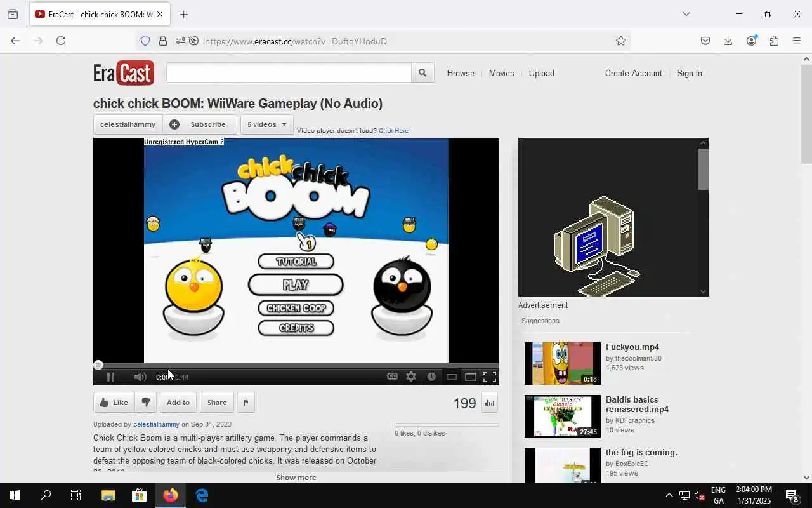This screenshot has width=812, height=508.
Task: Open the browser downloads panel
Action: pos(728,41)
